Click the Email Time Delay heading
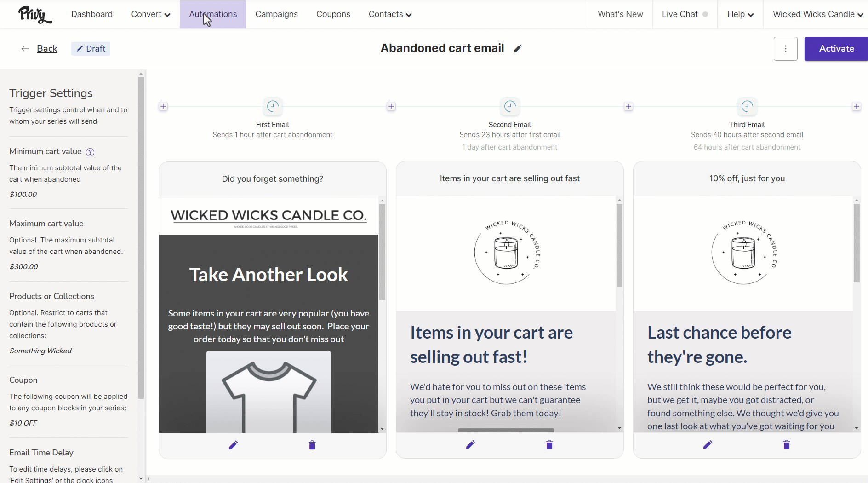This screenshot has width=868, height=483. (41, 453)
